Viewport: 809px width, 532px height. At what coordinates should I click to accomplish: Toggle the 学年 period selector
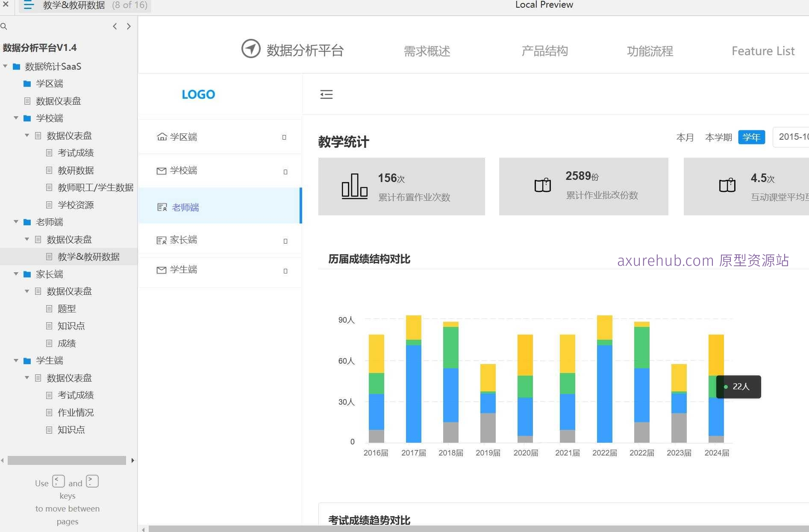click(751, 137)
